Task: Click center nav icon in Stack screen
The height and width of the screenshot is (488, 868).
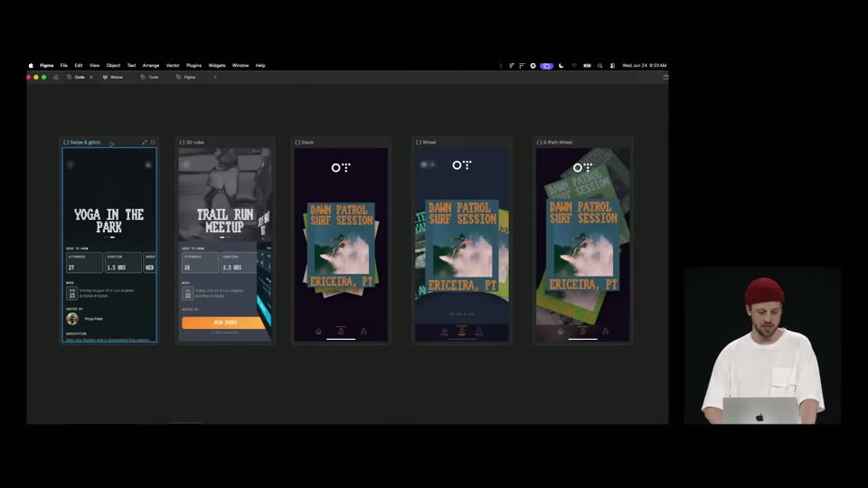Action: click(341, 331)
